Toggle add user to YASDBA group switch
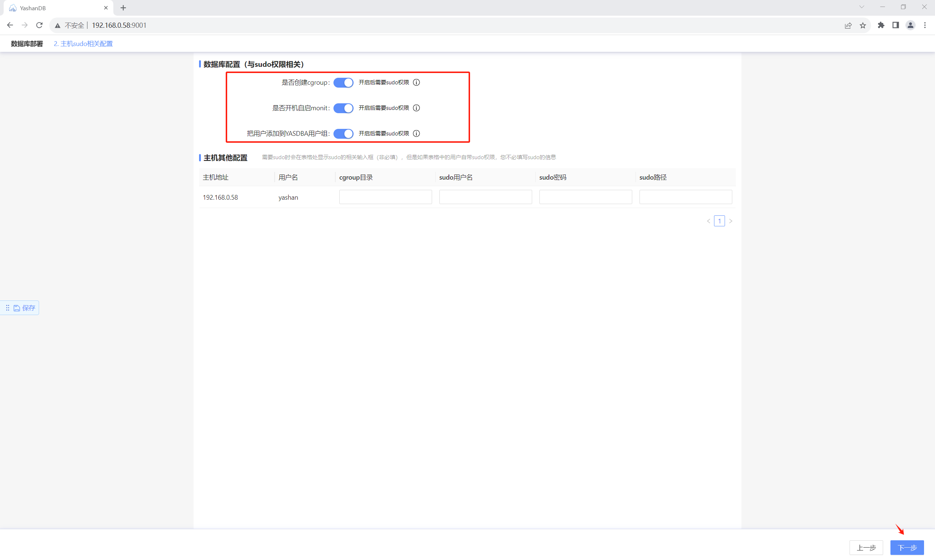Viewport: 935px width, 560px height. point(343,133)
